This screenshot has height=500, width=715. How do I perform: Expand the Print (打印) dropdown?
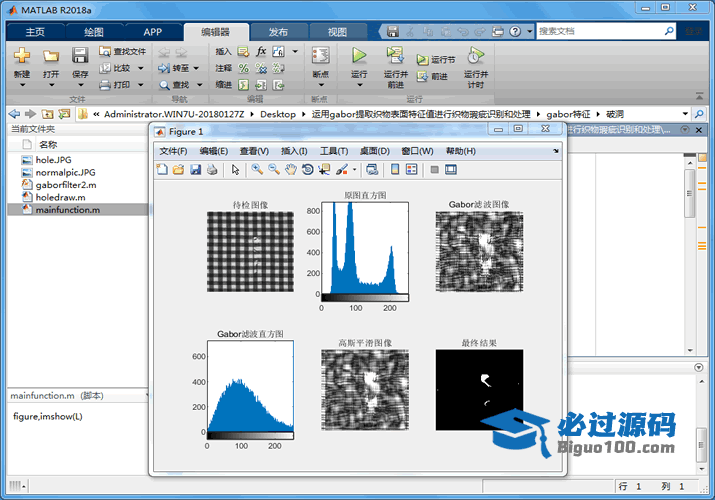139,85
